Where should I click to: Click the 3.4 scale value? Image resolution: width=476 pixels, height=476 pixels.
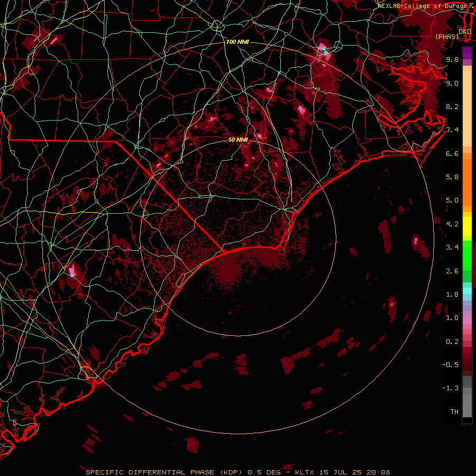452,248
